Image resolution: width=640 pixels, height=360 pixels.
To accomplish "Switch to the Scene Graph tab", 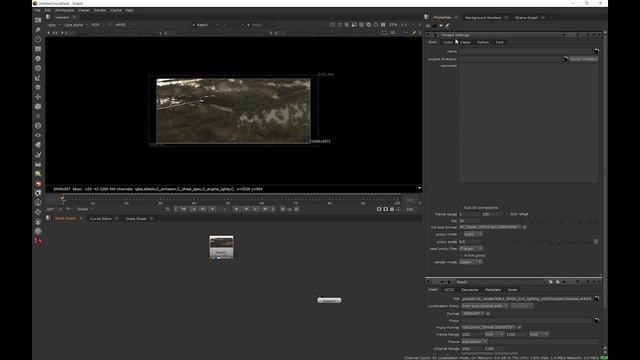I will (526, 18).
